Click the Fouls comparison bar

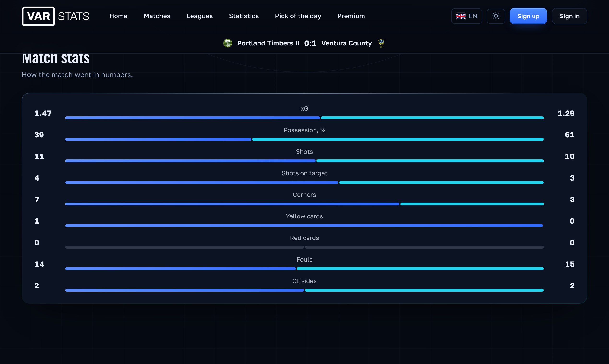click(304, 269)
